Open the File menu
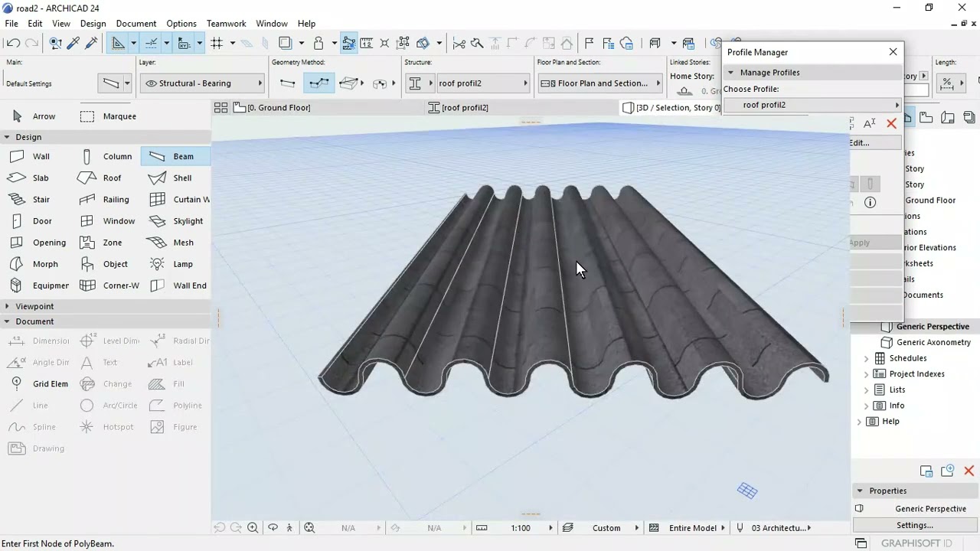The image size is (980, 551). click(11, 24)
